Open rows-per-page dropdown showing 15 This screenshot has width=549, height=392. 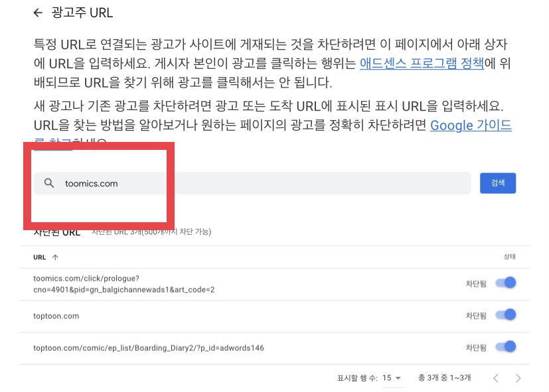(392, 378)
